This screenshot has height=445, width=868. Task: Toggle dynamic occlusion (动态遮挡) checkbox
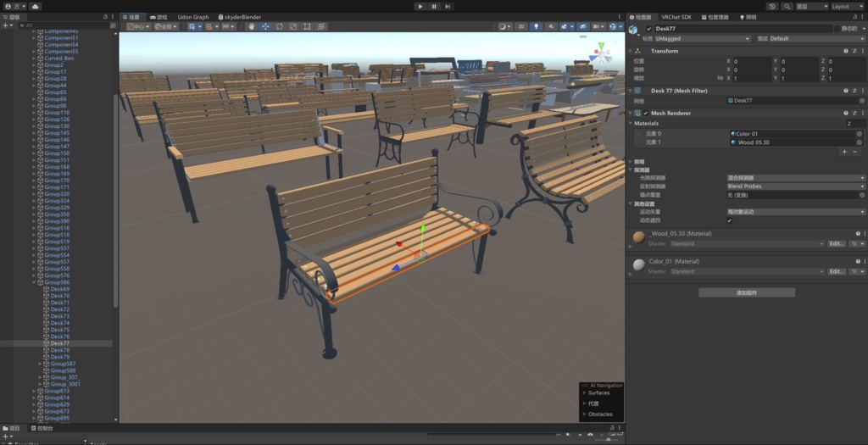tap(730, 220)
